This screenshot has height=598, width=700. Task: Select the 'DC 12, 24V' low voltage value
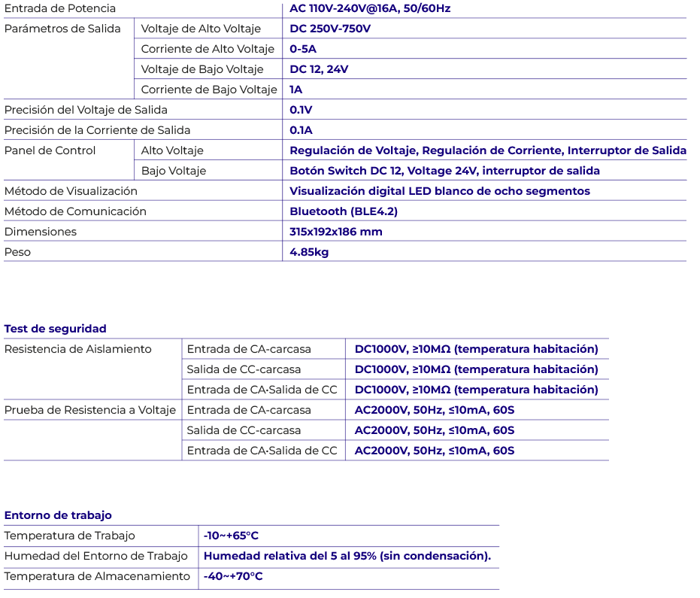(x=319, y=69)
